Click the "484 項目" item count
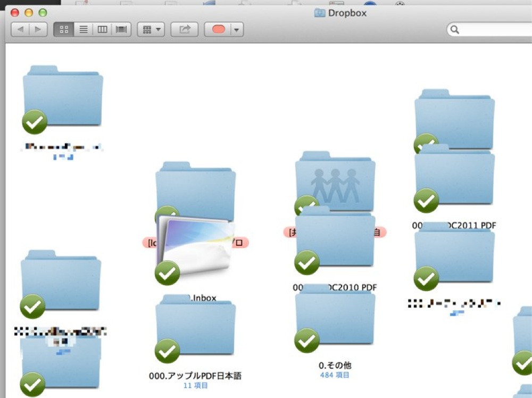The width and height of the screenshot is (532, 398). point(335,375)
